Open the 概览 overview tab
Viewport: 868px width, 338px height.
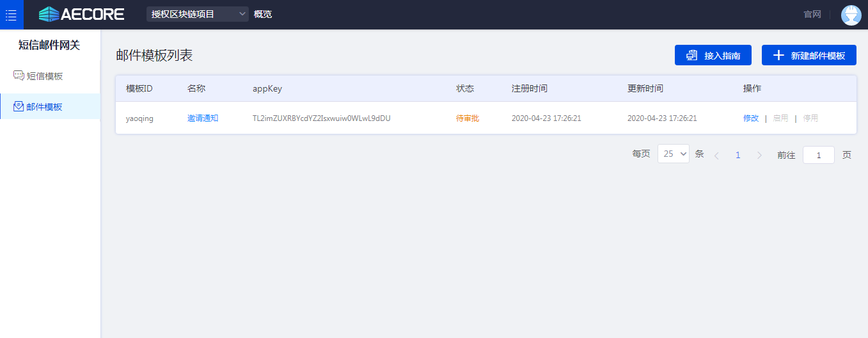click(x=263, y=14)
